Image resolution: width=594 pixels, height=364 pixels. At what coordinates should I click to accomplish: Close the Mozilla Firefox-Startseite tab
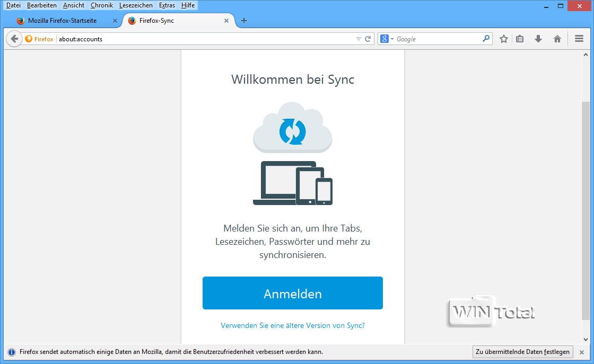point(115,21)
